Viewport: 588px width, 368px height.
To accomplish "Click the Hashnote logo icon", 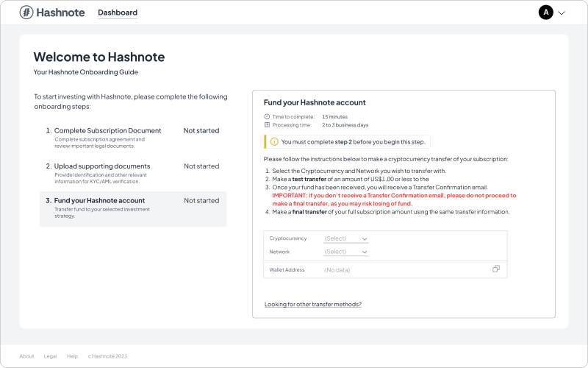I will pyautogui.click(x=26, y=13).
